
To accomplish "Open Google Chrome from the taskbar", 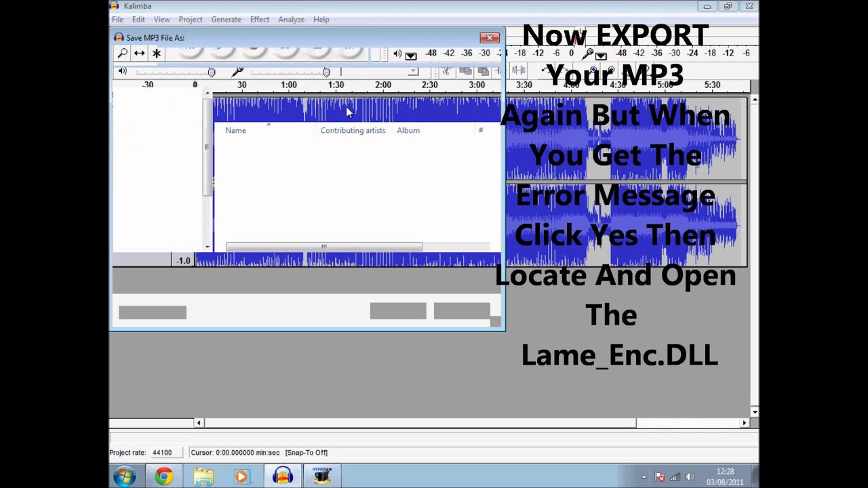I will pyautogui.click(x=163, y=477).
